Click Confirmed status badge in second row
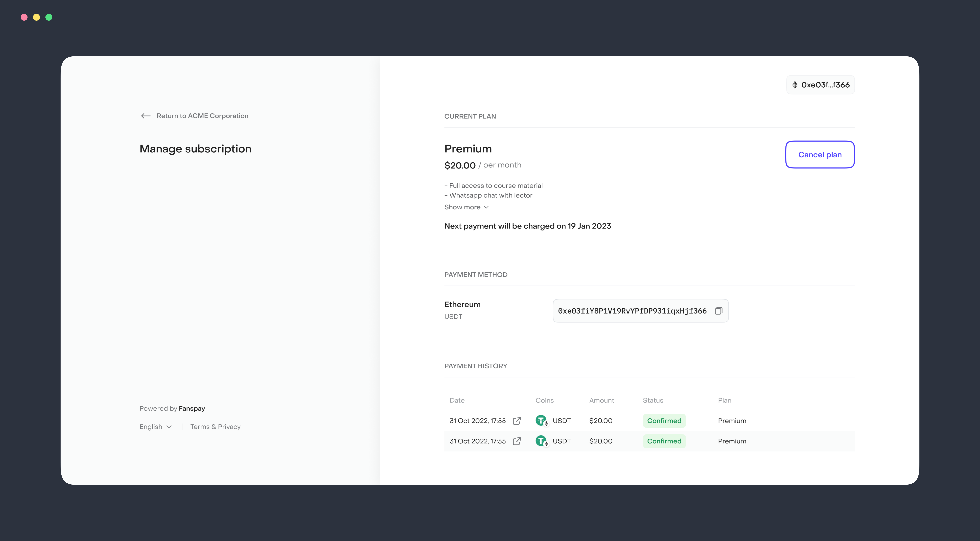 (664, 441)
